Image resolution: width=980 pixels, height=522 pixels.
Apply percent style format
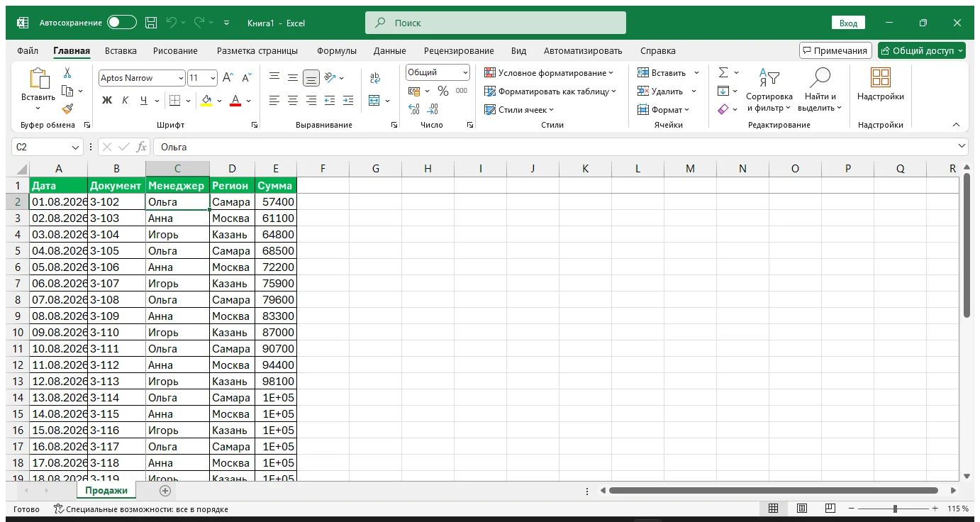pyautogui.click(x=443, y=91)
